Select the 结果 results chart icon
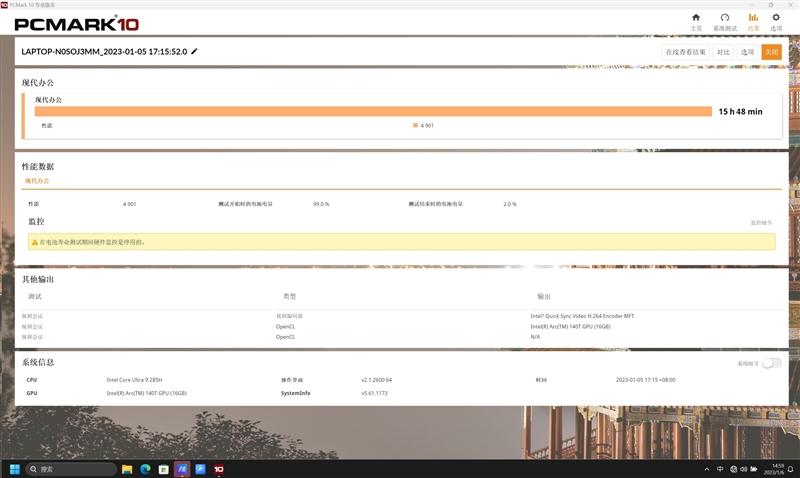Viewport: 800px width, 478px height. click(x=753, y=21)
